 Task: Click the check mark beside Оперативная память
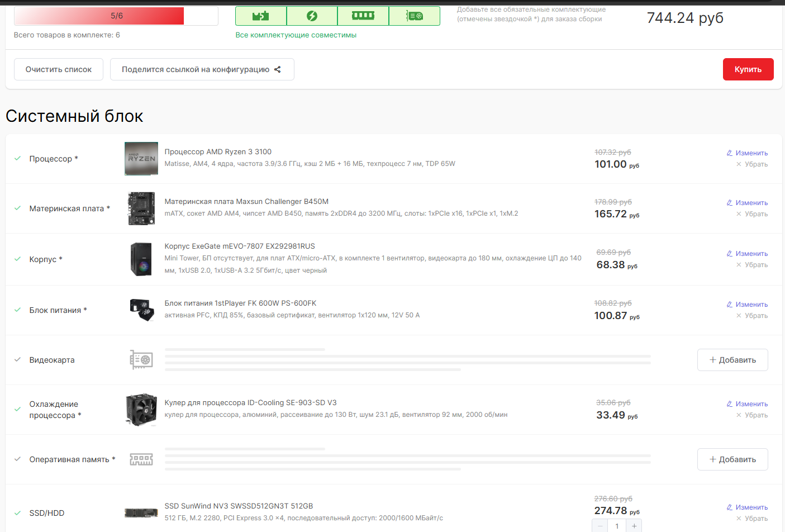[18, 459]
